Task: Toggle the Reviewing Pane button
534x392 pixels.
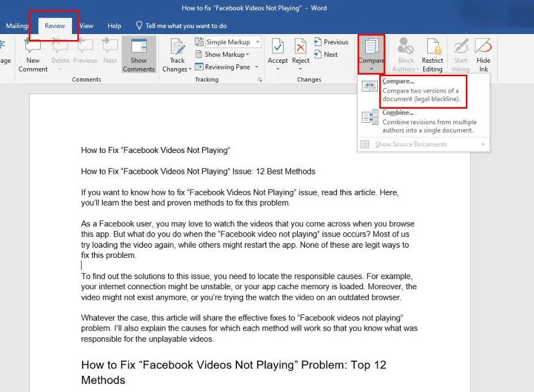Action: pyautogui.click(x=223, y=67)
